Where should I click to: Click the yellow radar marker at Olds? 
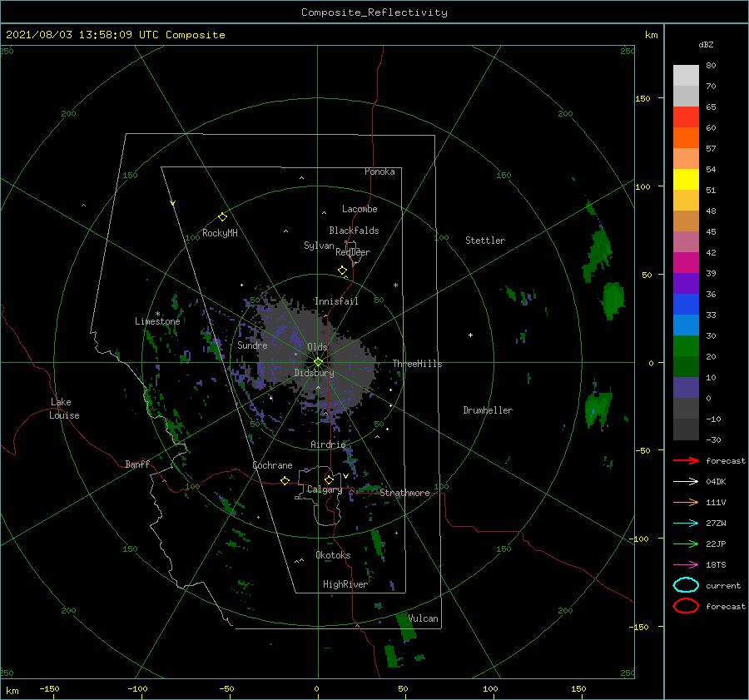(318, 362)
